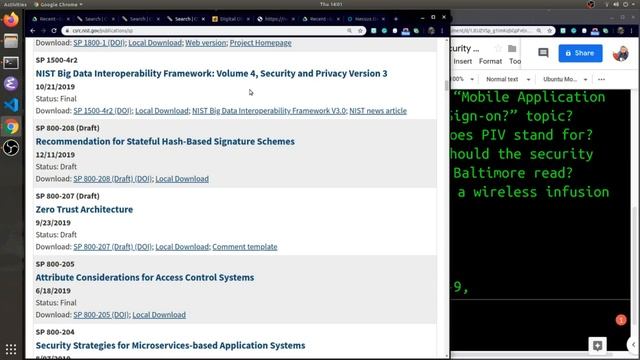Viewport: 640px width, 360px height.
Task: Star the Google Docs document
Action: (498, 48)
